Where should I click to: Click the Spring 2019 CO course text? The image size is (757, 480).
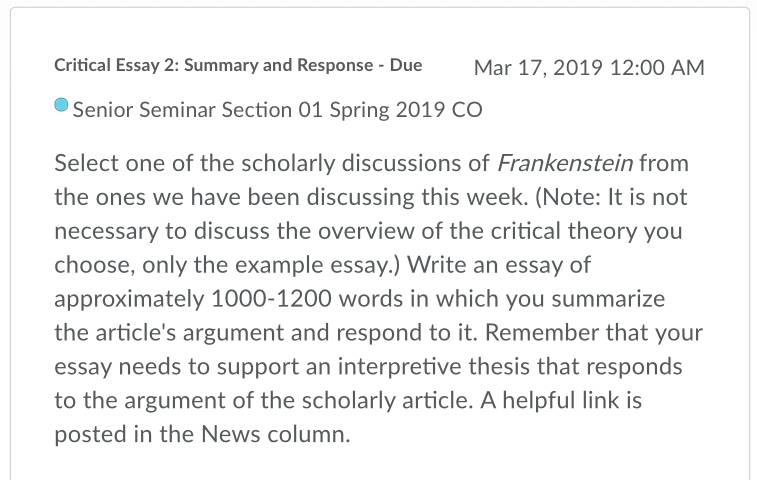406,110
